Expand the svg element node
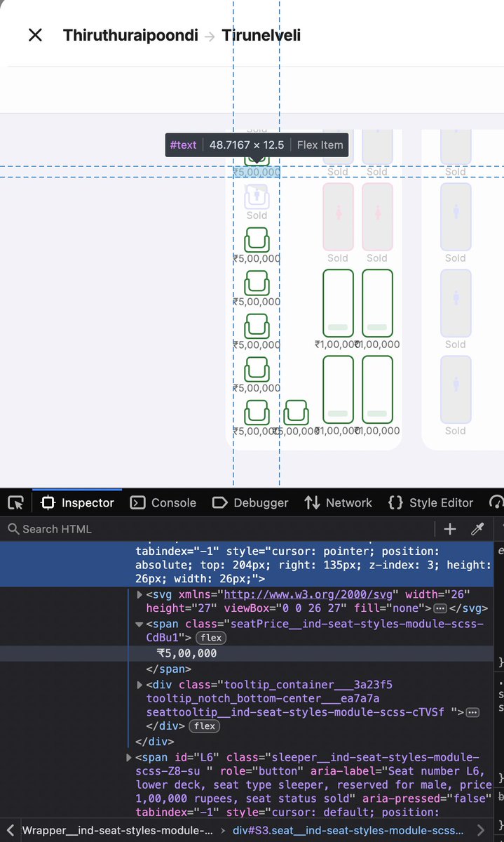 pyautogui.click(x=140, y=594)
